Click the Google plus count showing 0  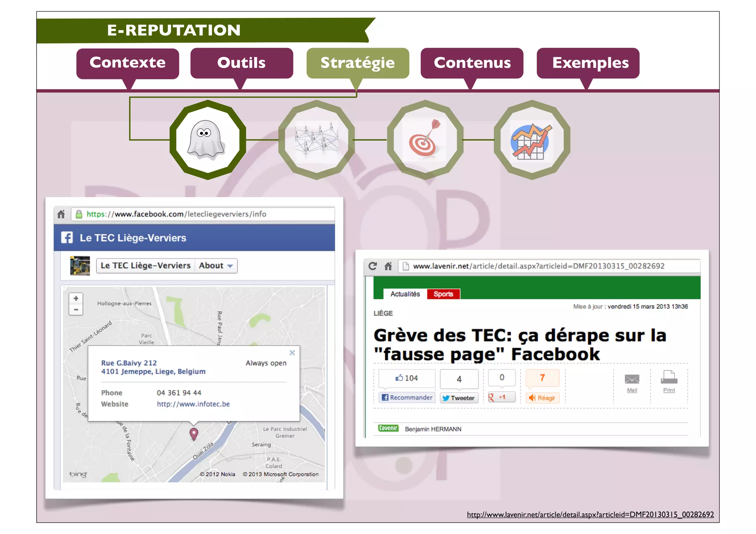click(502, 378)
